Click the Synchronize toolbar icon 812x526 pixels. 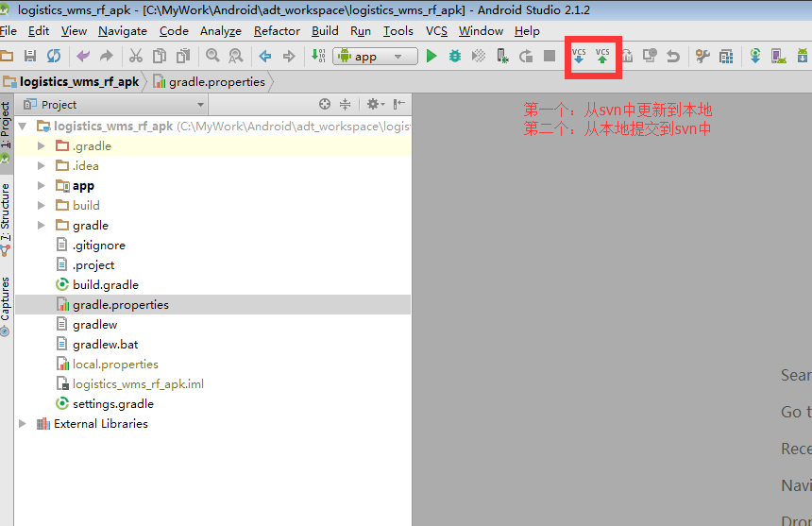click(x=54, y=56)
